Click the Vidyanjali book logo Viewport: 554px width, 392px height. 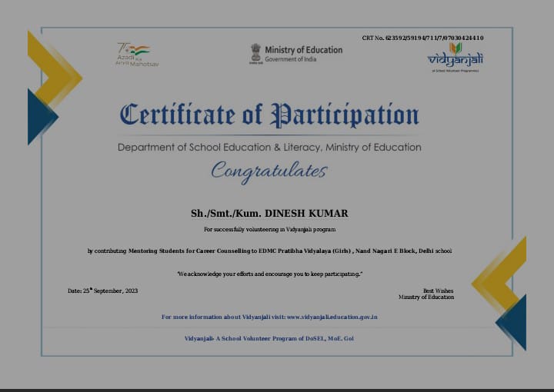(x=455, y=48)
